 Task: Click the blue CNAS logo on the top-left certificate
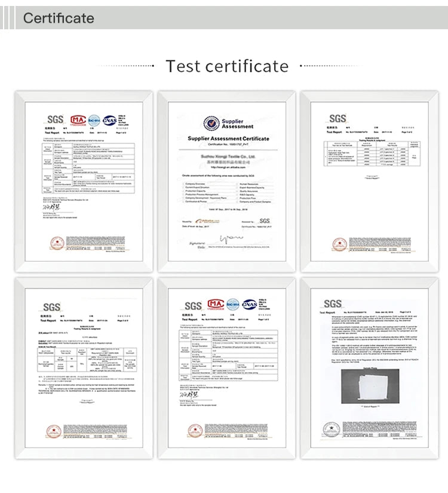click(x=109, y=120)
